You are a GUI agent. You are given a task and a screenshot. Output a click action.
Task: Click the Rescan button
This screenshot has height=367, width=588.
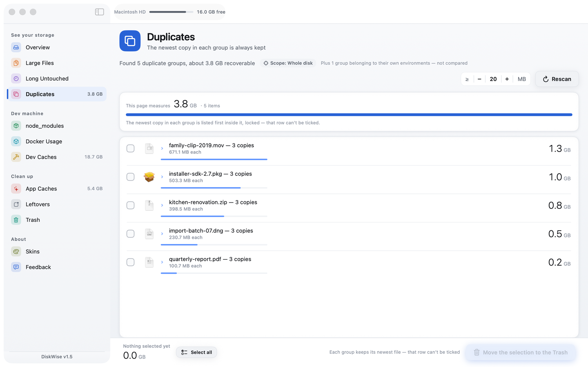click(557, 79)
